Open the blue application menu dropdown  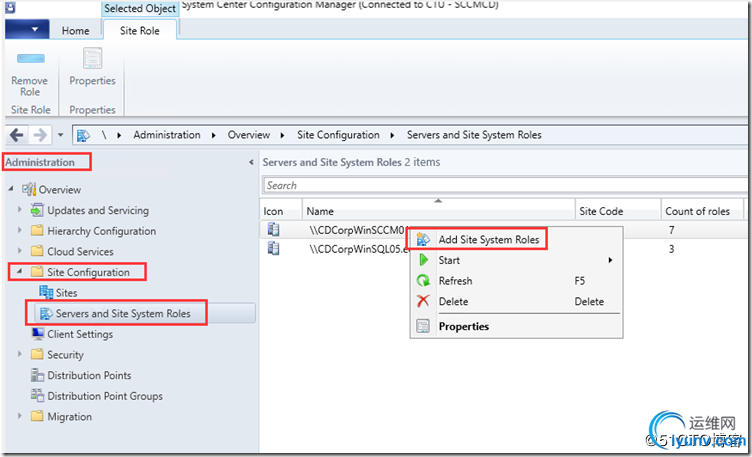point(27,29)
